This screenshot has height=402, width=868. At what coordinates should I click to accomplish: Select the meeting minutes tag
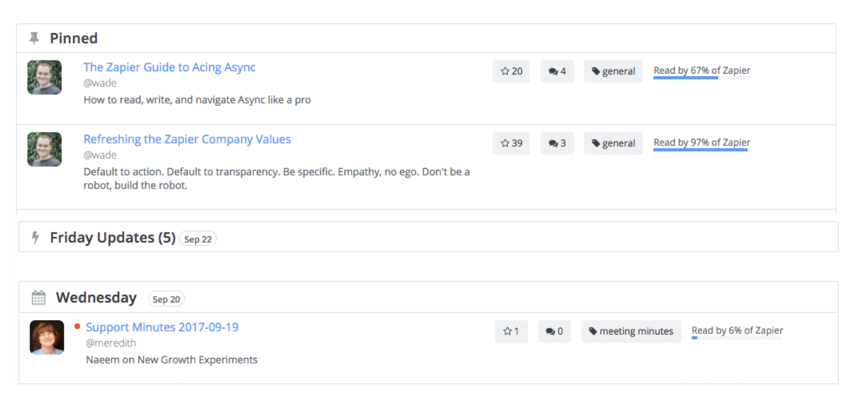(x=631, y=331)
